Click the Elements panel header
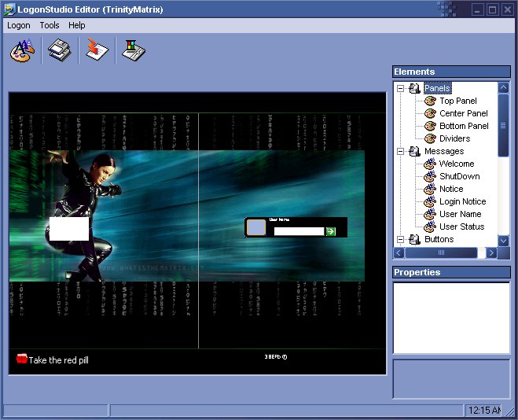 pyautogui.click(x=452, y=72)
